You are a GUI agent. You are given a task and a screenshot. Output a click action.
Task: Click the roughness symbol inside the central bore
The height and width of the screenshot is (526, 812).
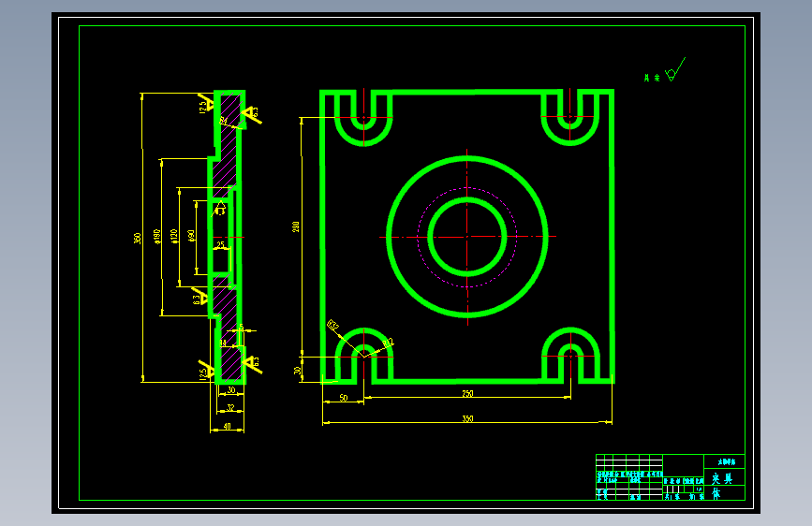pos(220,209)
